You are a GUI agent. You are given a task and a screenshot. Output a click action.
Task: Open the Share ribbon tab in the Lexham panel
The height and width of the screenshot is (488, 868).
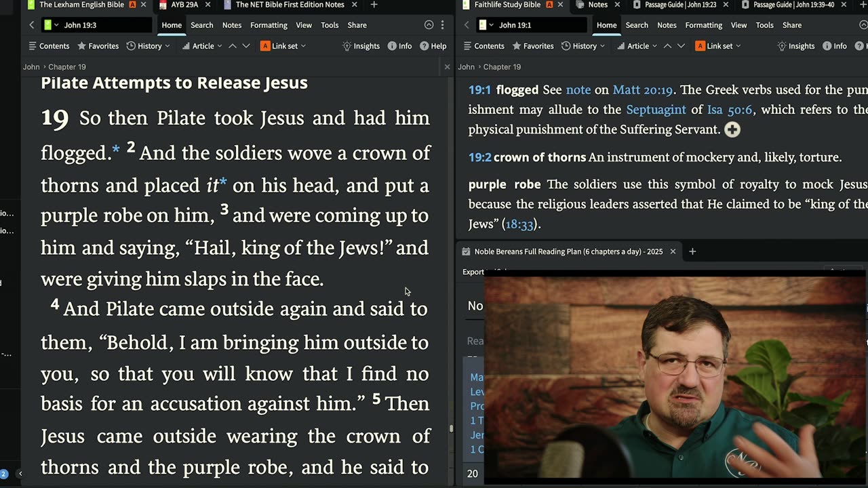tap(357, 25)
